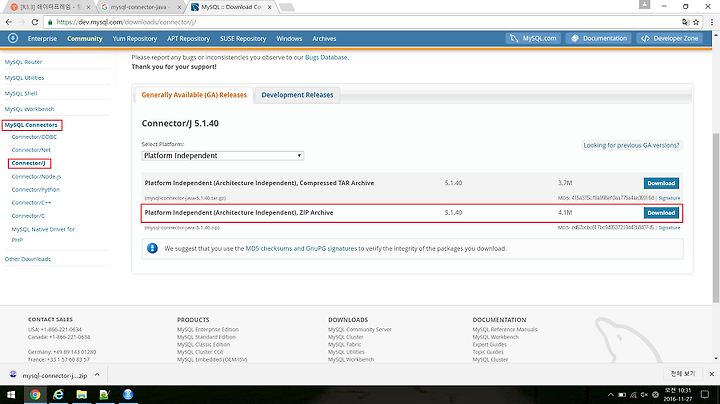Expand options for the downloaded mysql-connector zip
The height and width of the screenshot is (404, 720).
pyautogui.click(x=97, y=375)
